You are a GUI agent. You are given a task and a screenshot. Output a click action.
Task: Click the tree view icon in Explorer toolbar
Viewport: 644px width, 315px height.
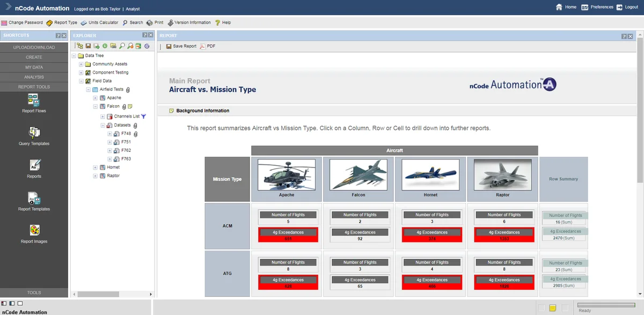click(79, 46)
